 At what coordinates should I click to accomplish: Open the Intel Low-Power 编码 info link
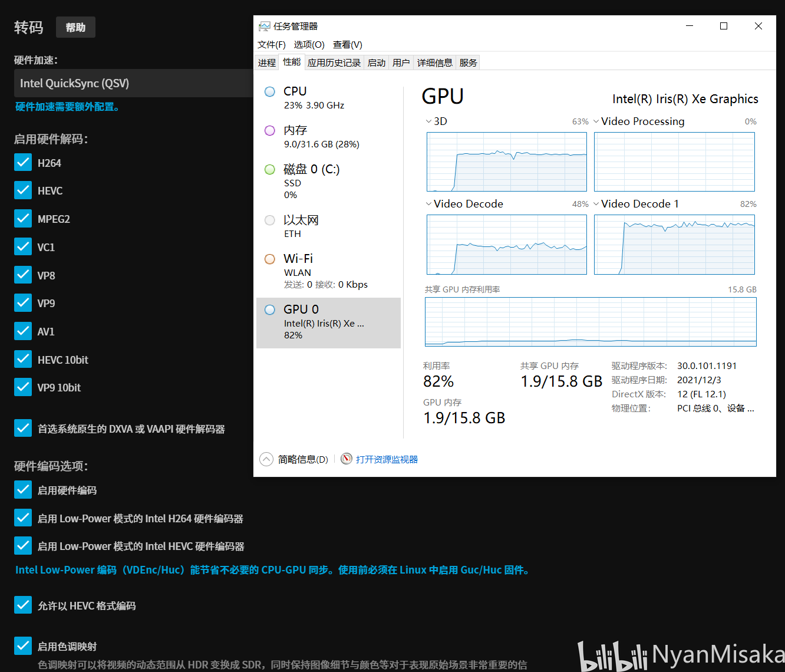pyautogui.click(x=273, y=570)
